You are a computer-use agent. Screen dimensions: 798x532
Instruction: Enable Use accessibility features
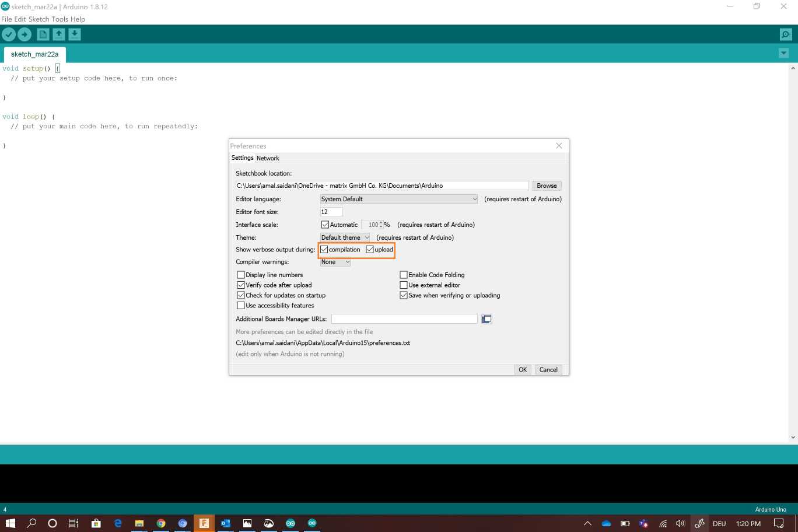pos(240,306)
